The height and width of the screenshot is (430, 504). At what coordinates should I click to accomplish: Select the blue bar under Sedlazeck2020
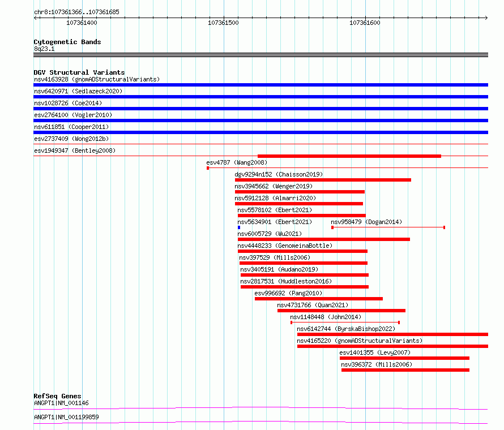(x=260, y=97)
